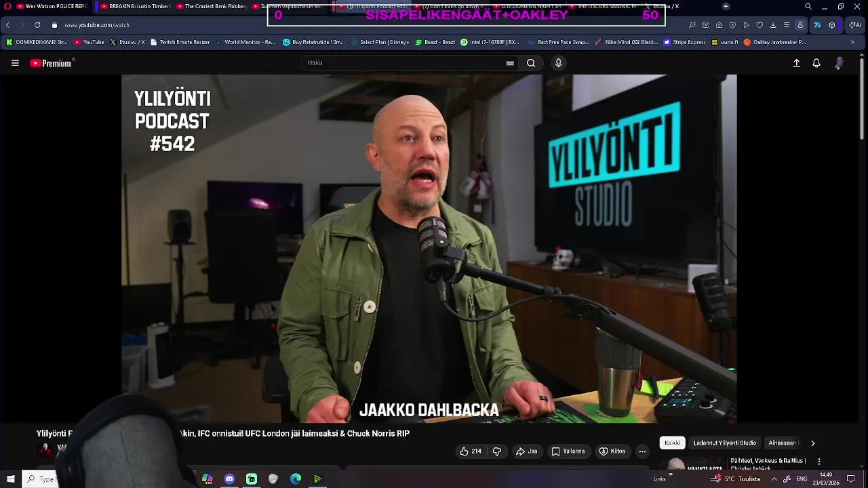Switch to The Craziest Bank Robber tab
Screen dimensions: 868x488
tap(210, 6)
